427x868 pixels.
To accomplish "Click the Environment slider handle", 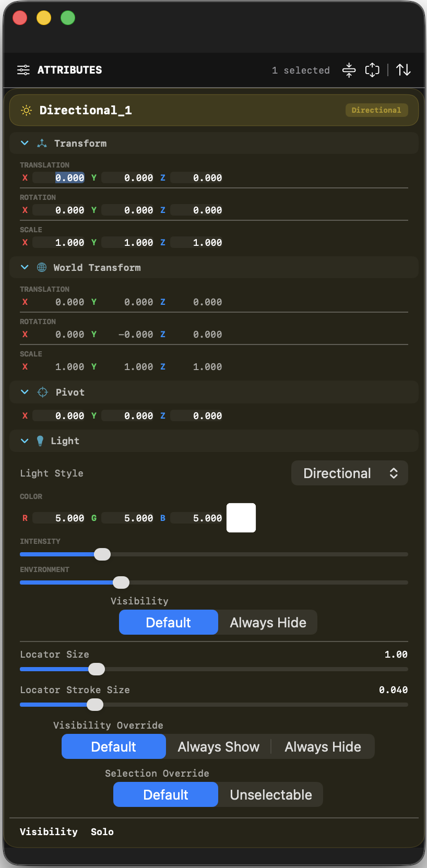I will click(x=121, y=582).
